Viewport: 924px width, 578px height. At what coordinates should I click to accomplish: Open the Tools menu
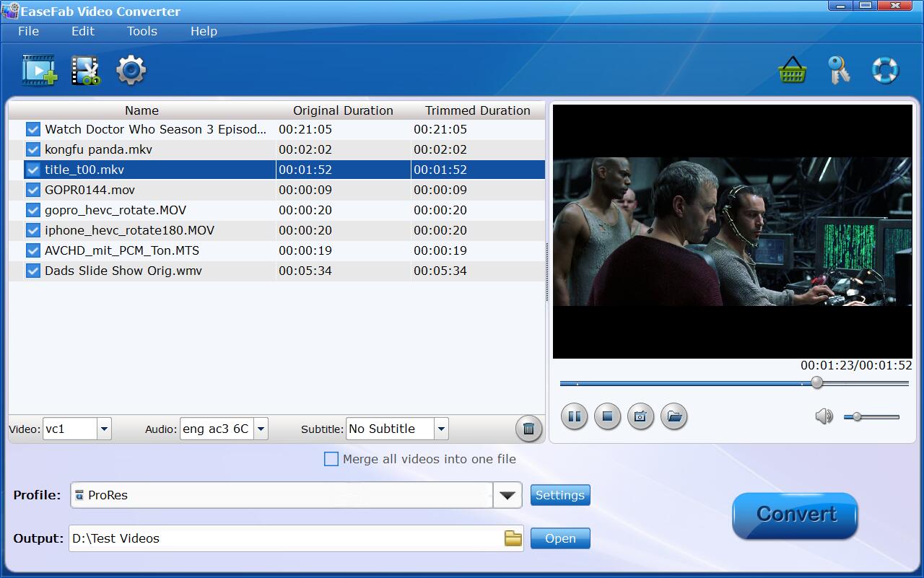(x=142, y=31)
